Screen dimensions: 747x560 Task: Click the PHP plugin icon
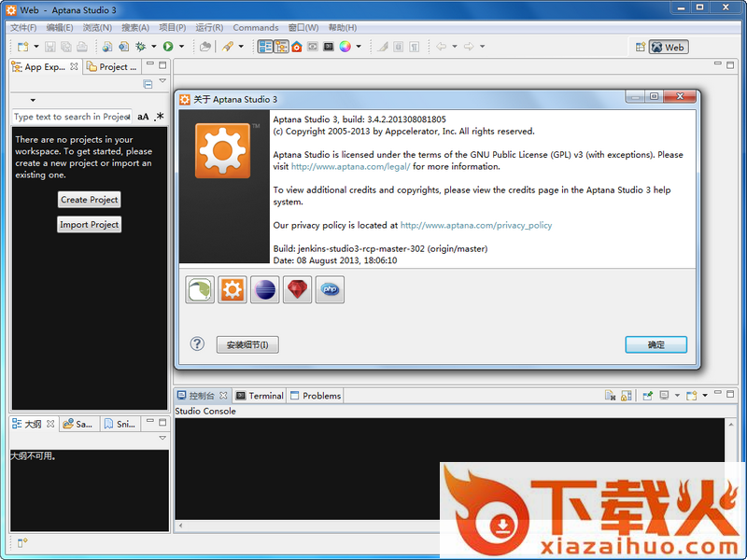pyautogui.click(x=330, y=290)
